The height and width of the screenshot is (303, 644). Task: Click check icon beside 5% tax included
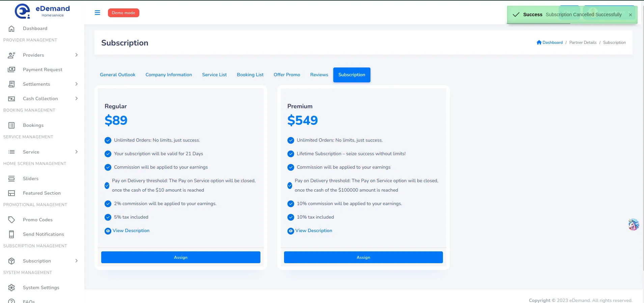click(x=108, y=217)
